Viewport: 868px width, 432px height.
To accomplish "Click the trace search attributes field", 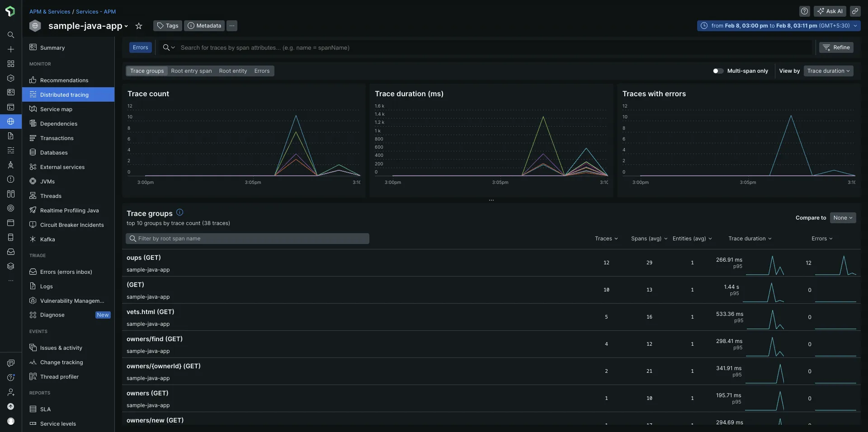I will 495,47.
